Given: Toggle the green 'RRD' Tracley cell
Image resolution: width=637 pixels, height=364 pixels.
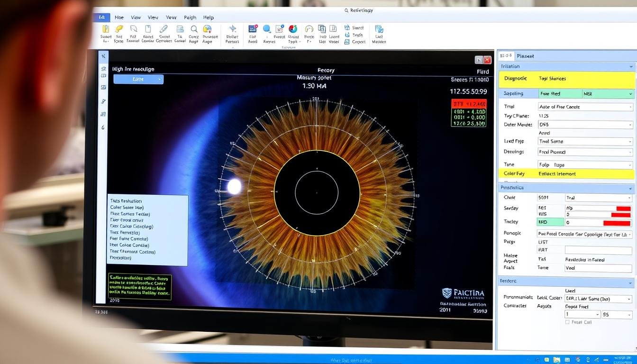Looking at the screenshot, I should point(550,222).
